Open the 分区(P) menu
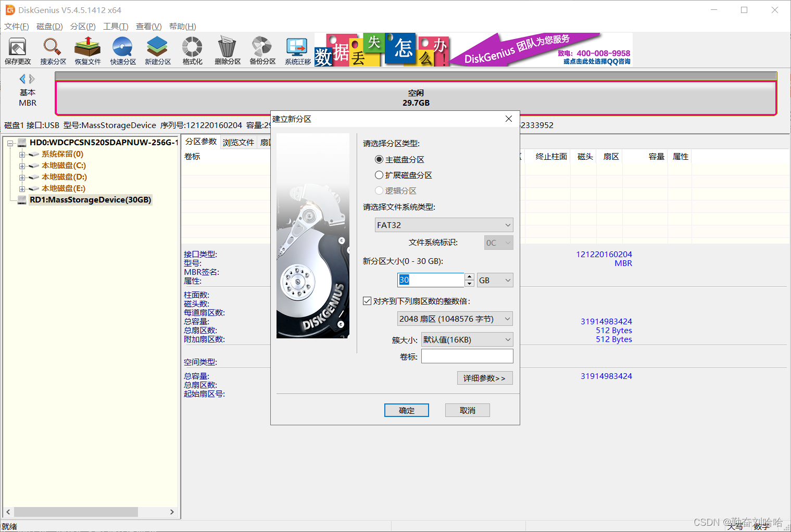Screen dimensions: 791x532 [83, 27]
